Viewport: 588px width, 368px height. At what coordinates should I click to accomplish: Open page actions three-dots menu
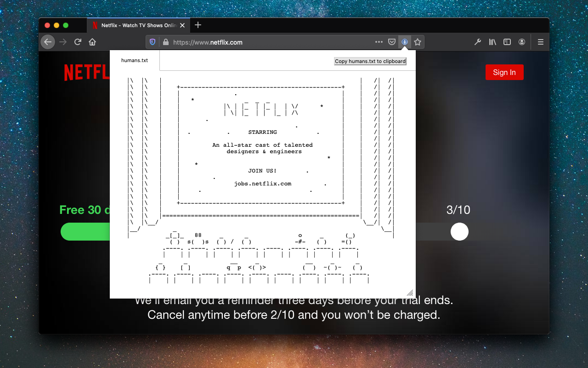(379, 42)
